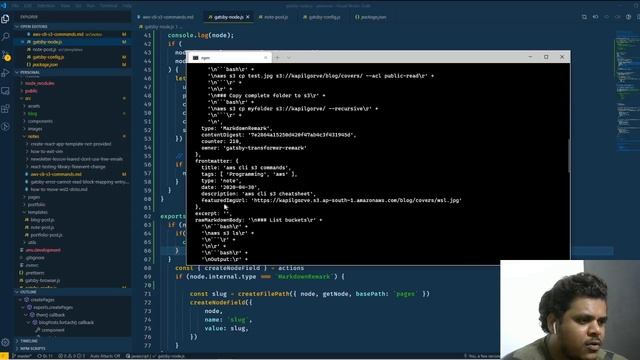This screenshot has width=640, height=360.
Task: Open the Search view in activity bar
Action: [x=5, y=37]
